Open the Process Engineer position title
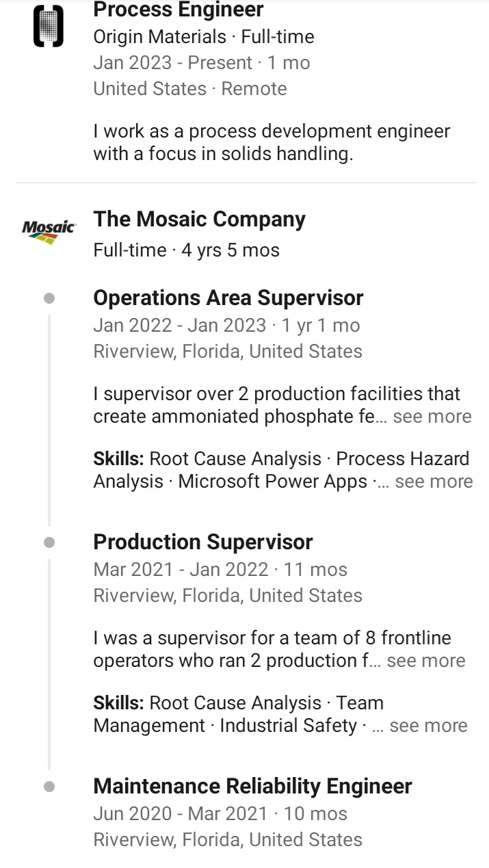489x868 pixels. [179, 10]
